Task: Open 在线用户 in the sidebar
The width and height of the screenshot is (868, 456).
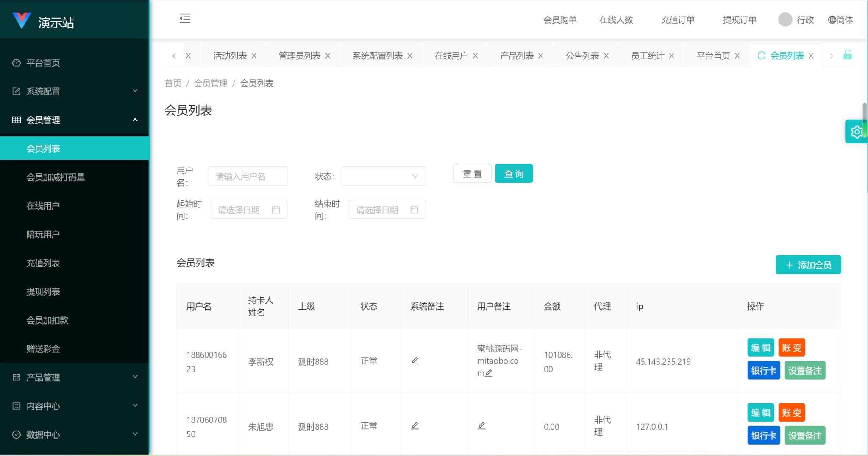Action: pyautogui.click(x=43, y=206)
